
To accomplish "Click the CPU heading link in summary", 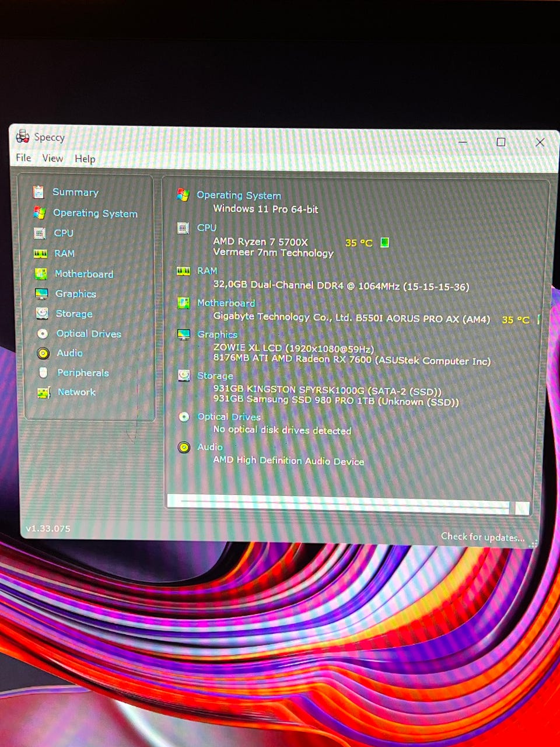I will click(x=206, y=228).
